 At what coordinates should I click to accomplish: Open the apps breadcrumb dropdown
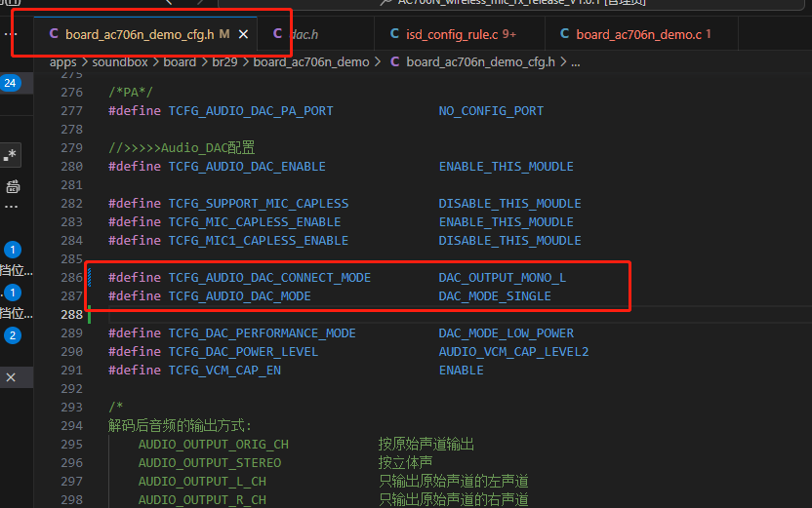point(62,62)
